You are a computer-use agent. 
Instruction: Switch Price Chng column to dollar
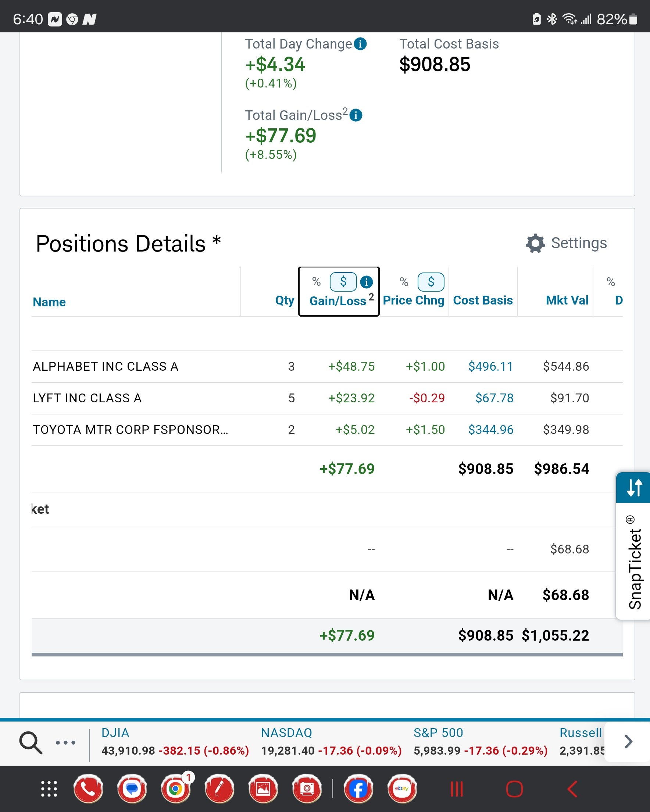pos(431,282)
